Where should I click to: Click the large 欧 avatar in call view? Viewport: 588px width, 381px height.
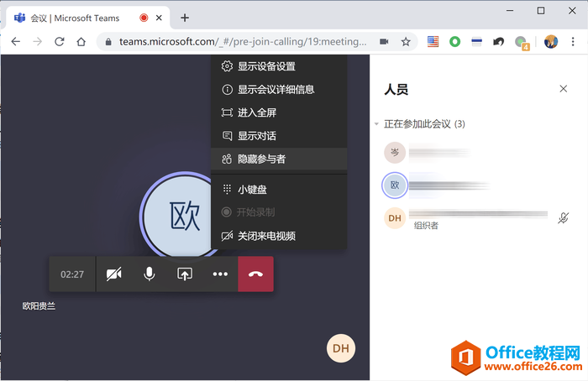pos(177,216)
